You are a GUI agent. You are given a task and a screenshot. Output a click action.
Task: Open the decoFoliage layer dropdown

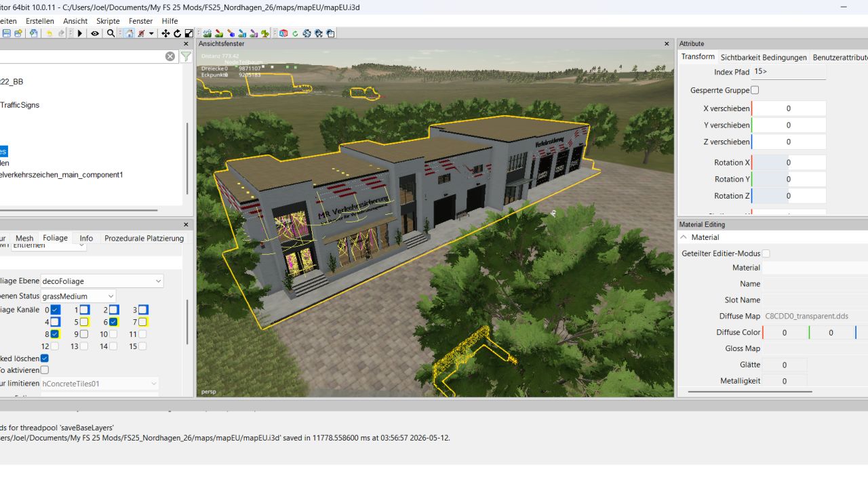[x=102, y=281]
